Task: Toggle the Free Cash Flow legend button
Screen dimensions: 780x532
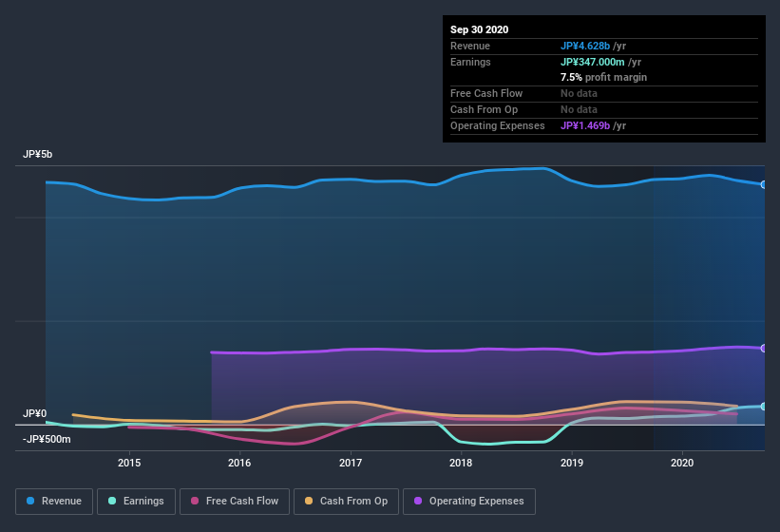Action: tap(235, 502)
